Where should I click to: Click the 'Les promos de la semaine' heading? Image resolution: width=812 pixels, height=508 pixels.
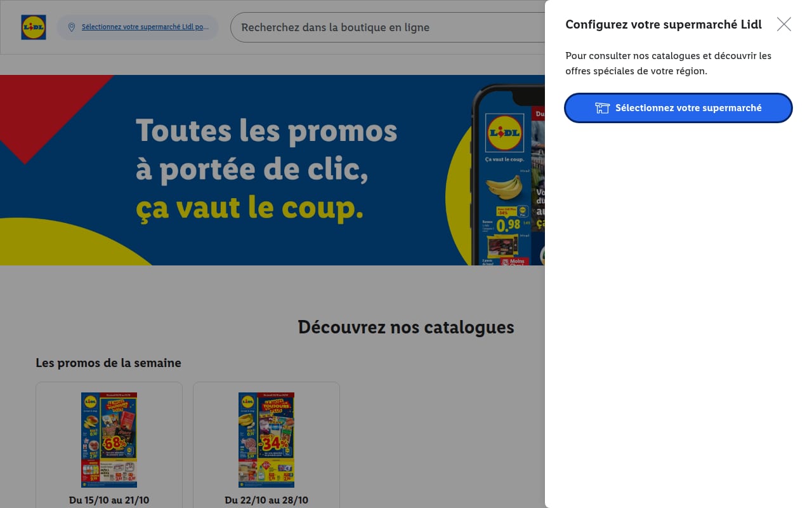108,363
